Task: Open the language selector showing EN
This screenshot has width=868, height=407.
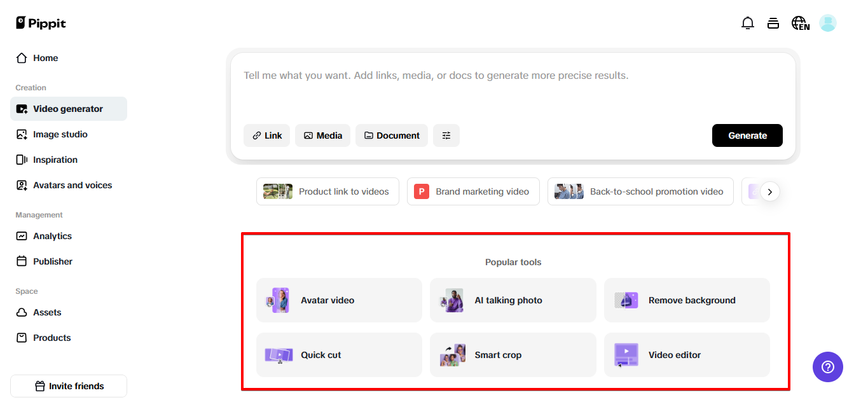Action: click(x=800, y=22)
